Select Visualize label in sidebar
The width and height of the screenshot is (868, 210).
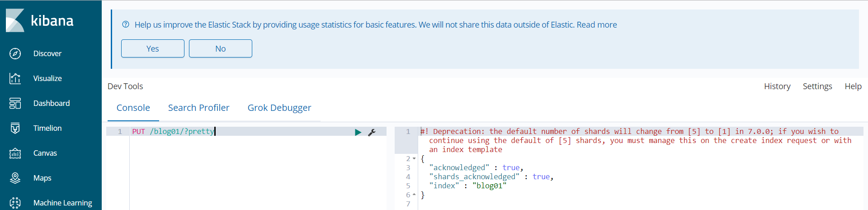click(47, 78)
